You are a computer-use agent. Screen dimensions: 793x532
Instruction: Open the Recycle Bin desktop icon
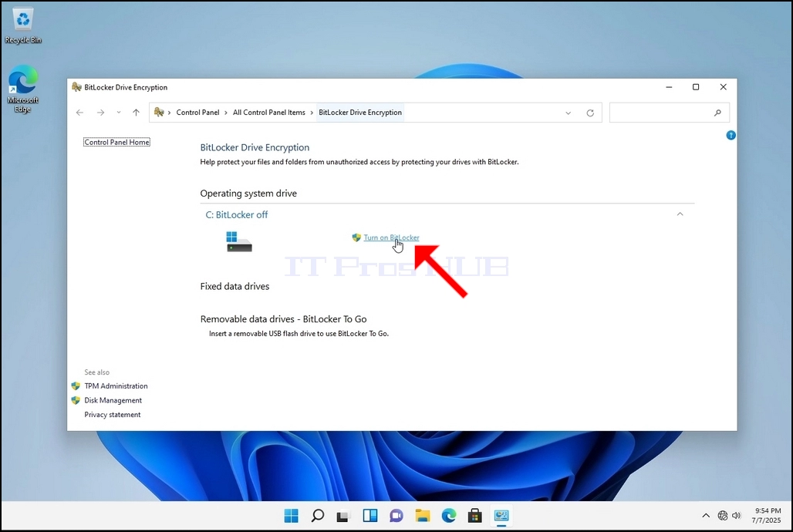(23, 26)
